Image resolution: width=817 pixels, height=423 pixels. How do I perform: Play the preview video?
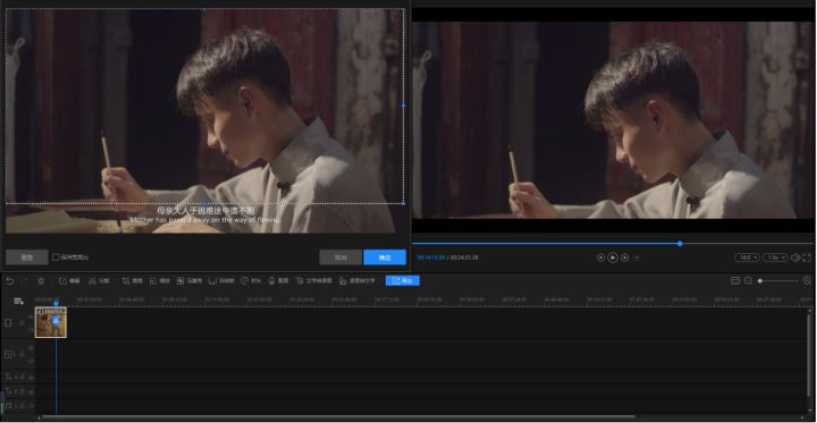tap(613, 257)
